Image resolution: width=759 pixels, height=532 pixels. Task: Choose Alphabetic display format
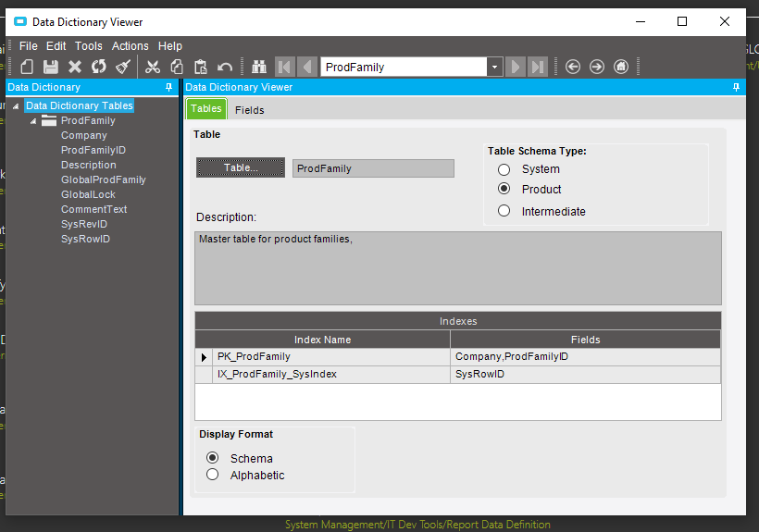coord(212,475)
